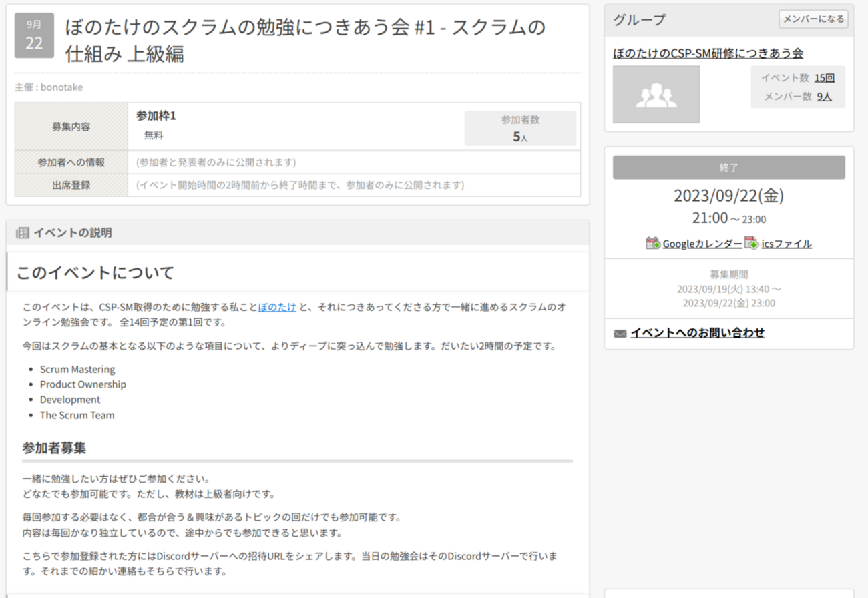The width and height of the screenshot is (868, 598).
Task: Click the organizer text 主催 : bonotake
Action: pos(49,87)
